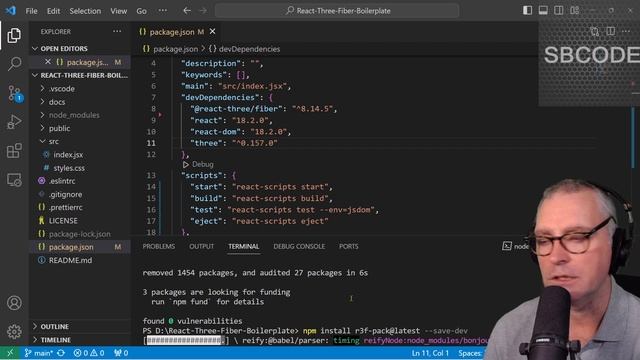Go forward with the right arrow
Image resolution: width=640 pixels, height=360 pixels.
click(x=203, y=11)
